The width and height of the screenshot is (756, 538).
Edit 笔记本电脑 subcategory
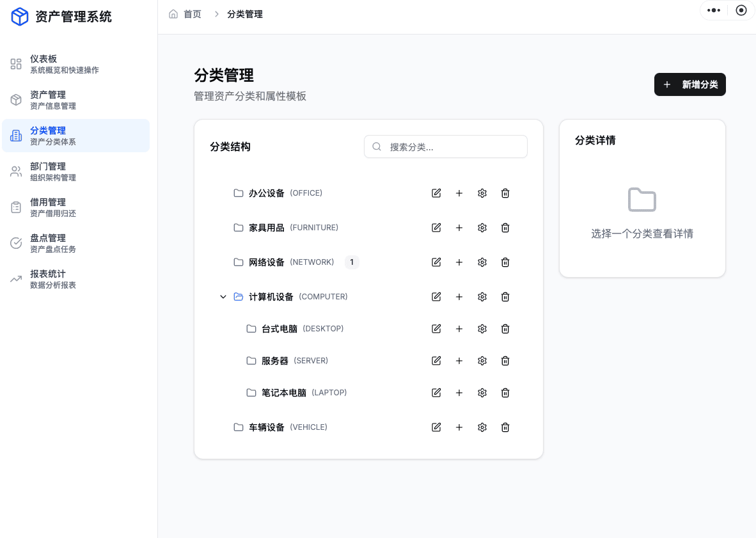(x=436, y=393)
